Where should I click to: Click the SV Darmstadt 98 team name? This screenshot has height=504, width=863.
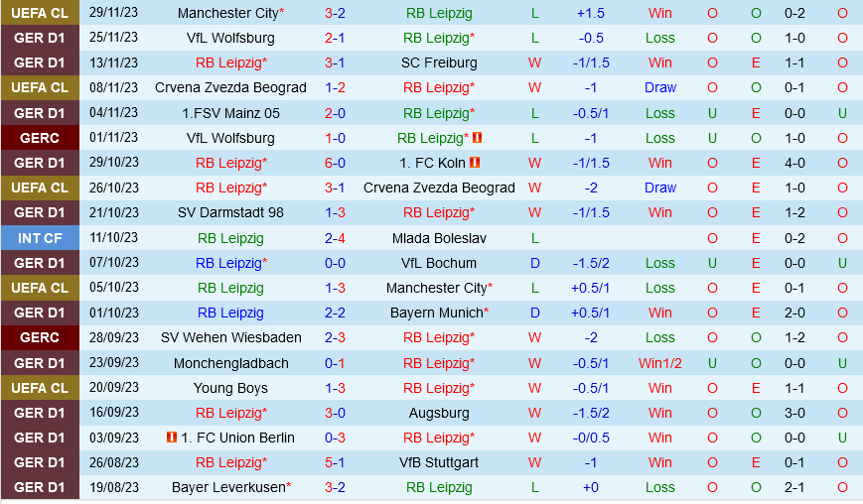click(230, 212)
